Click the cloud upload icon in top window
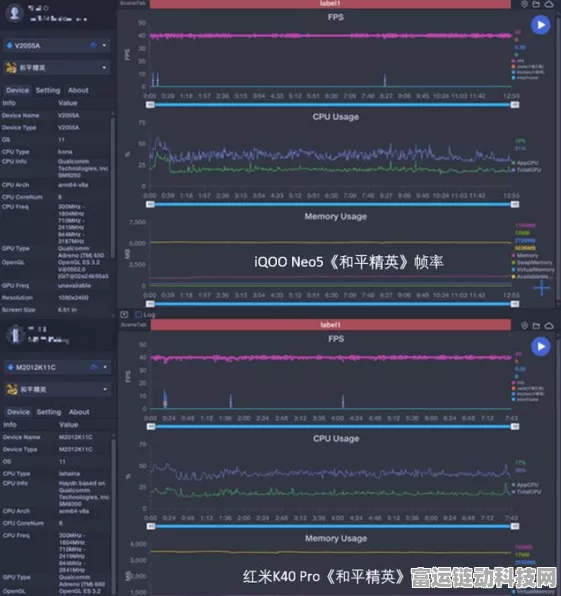 (549, 4)
